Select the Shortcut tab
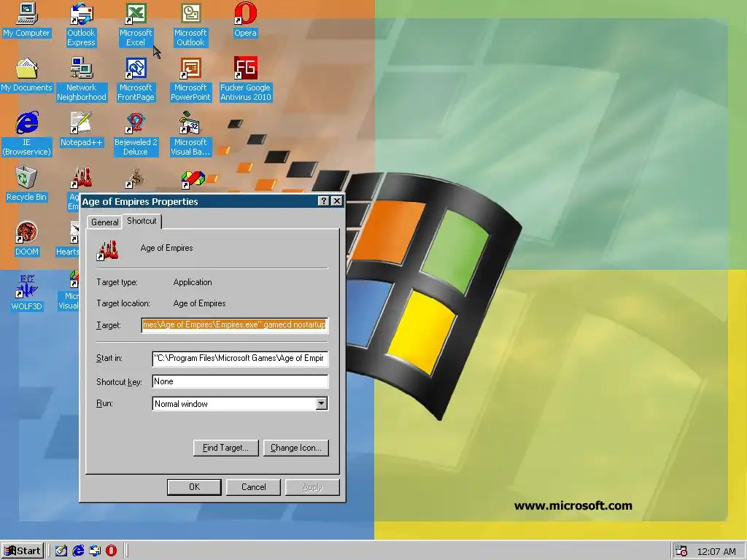Image resolution: width=747 pixels, height=560 pixels. (142, 221)
